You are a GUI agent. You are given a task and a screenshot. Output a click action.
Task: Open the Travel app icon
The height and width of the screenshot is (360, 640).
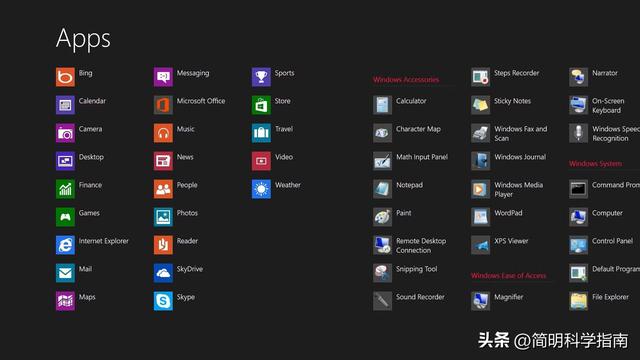coord(261,133)
